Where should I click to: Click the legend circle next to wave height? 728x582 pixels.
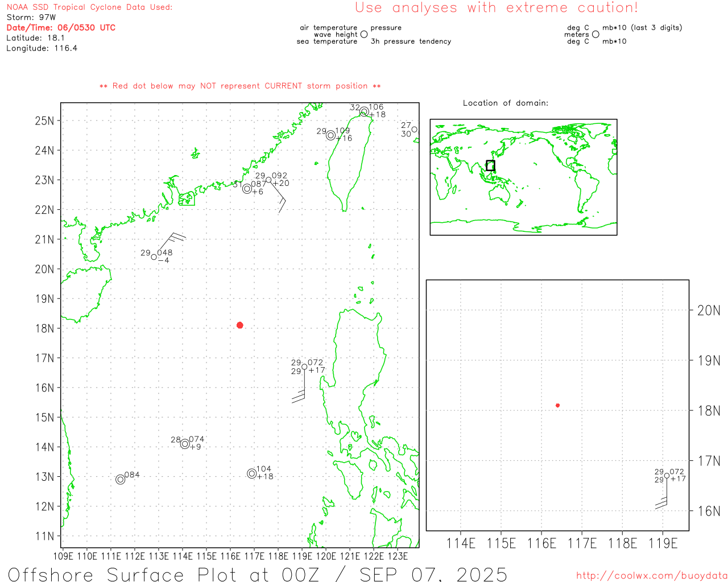(x=364, y=34)
